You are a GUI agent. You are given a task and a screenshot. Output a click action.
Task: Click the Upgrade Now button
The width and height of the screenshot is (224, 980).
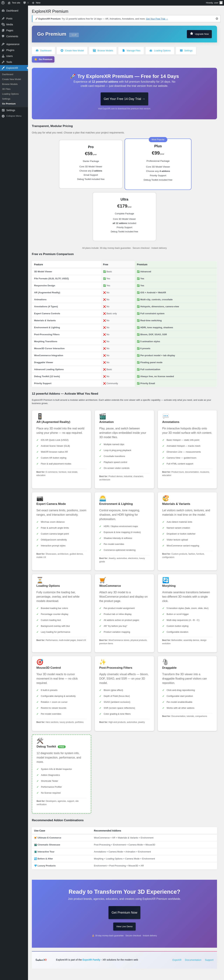tap(199, 34)
